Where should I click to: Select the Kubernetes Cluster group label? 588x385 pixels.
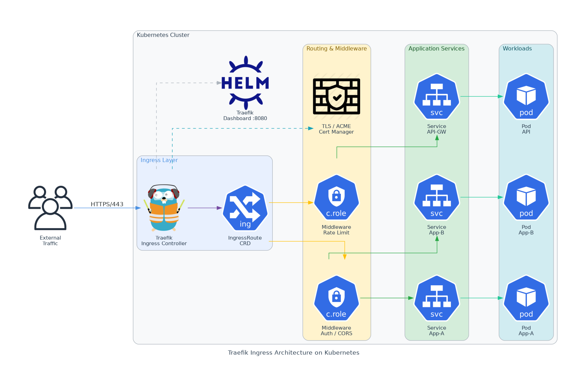point(163,35)
